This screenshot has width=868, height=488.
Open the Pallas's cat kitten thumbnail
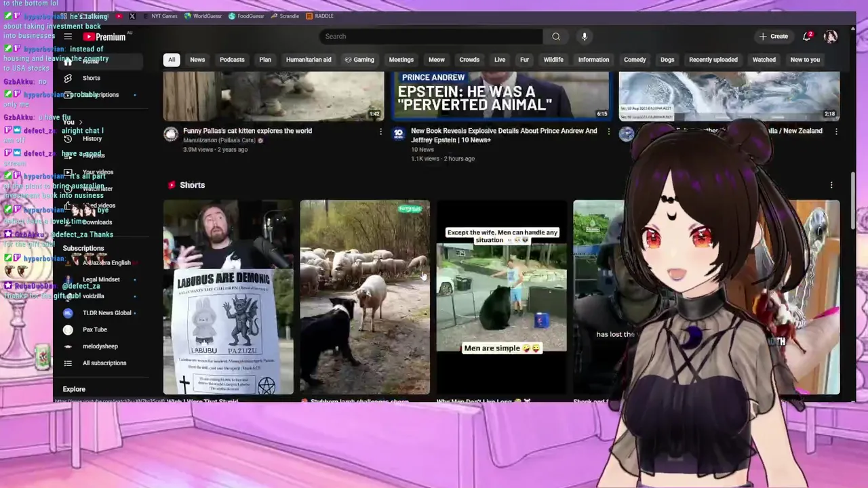pyautogui.click(x=274, y=96)
